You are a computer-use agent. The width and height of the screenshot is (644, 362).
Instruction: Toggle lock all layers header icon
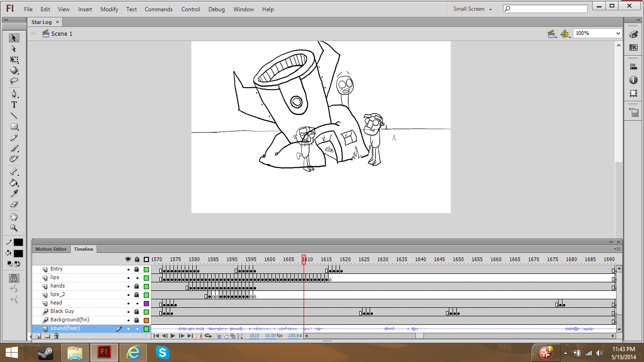137,259
